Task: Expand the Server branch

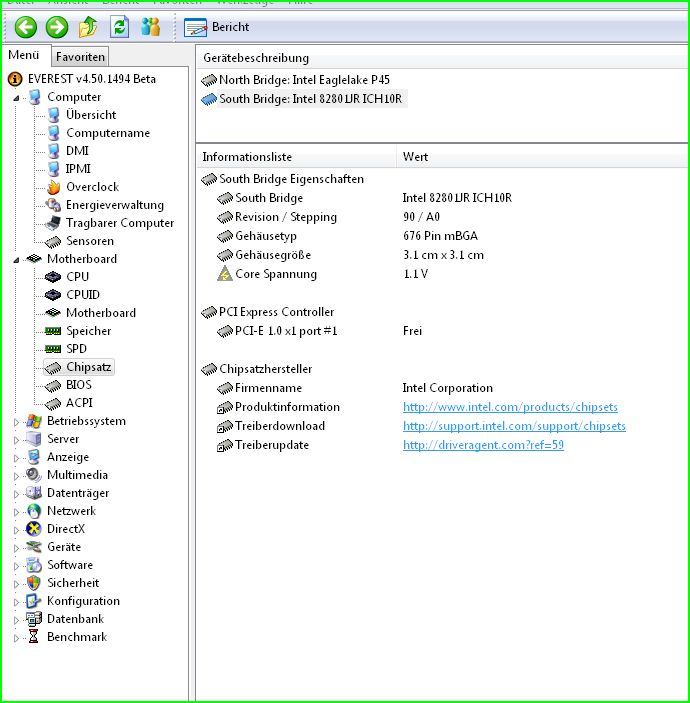Action: pyautogui.click(x=16, y=439)
